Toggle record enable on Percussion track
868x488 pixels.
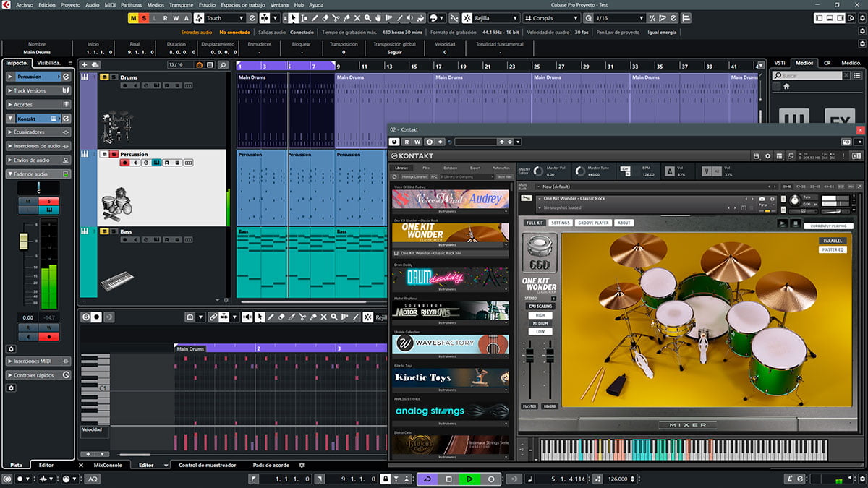[x=125, y=163]
